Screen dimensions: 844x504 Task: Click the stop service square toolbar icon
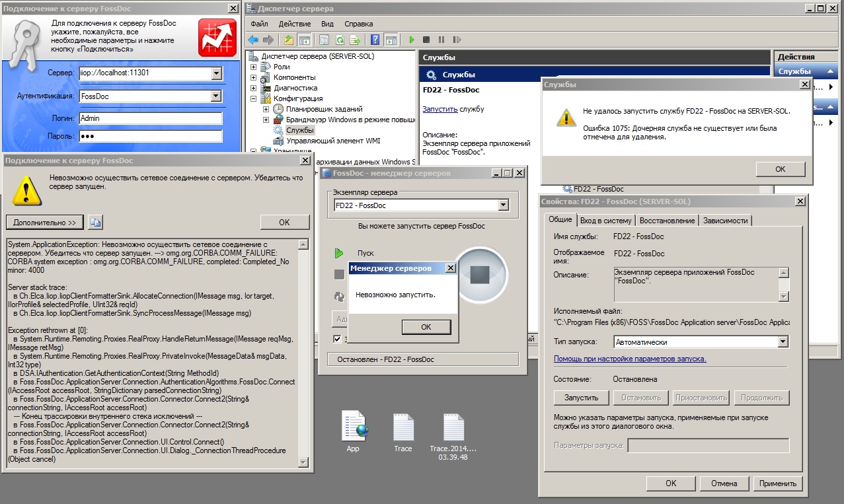point(426,40)
